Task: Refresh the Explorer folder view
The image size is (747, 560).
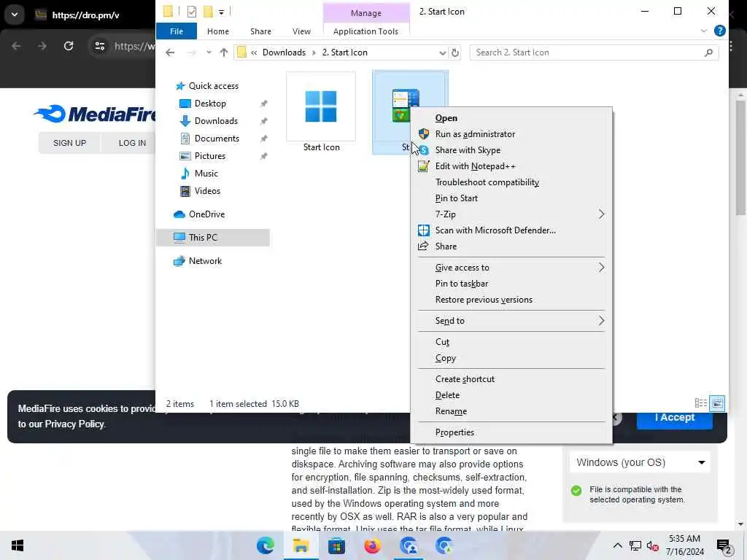Action: [x=455, y=52]
